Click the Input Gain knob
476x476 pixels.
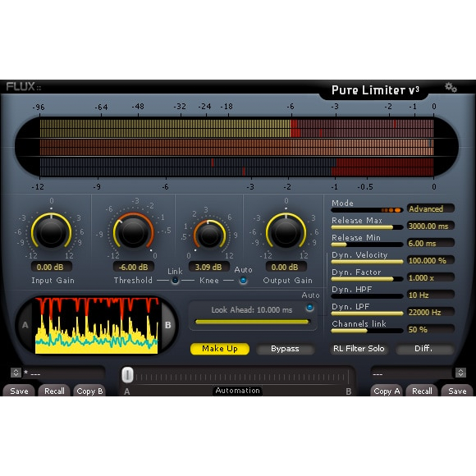click(x=52, y=232)
